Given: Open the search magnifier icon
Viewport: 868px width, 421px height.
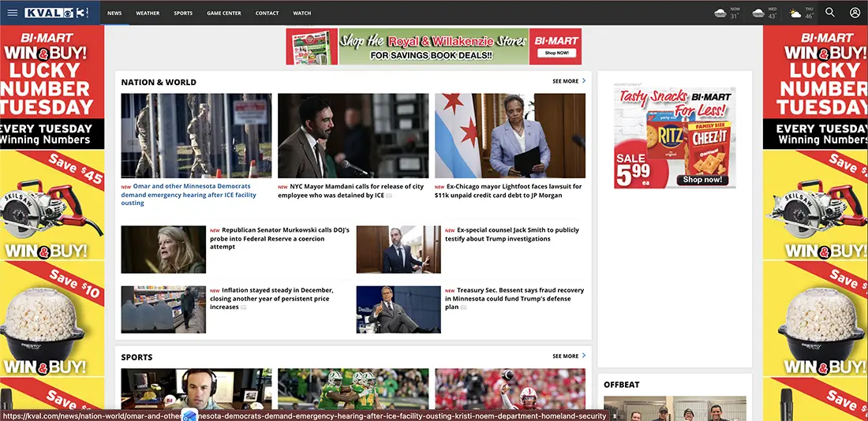Looking at the screenshot, I should pyautogui.click(x=830, y=13).
